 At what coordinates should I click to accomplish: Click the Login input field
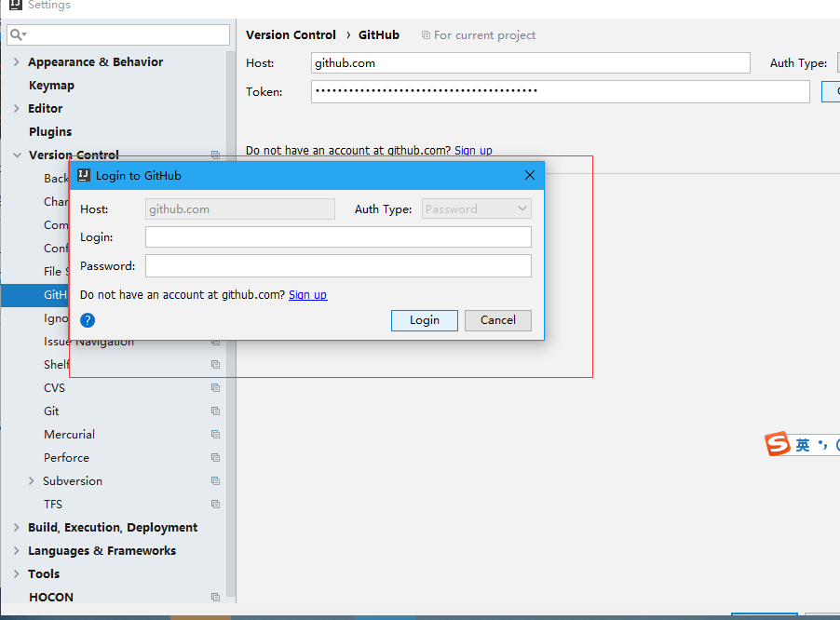(x=338, y=237)
